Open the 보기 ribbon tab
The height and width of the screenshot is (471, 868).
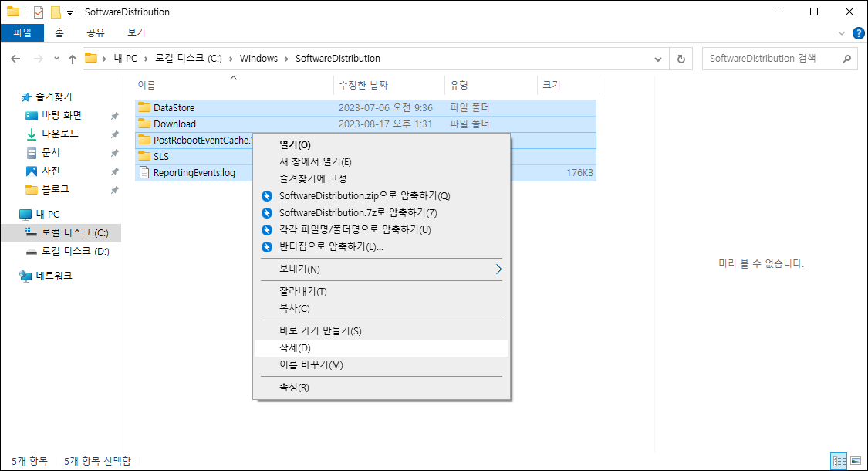(136, 32)
